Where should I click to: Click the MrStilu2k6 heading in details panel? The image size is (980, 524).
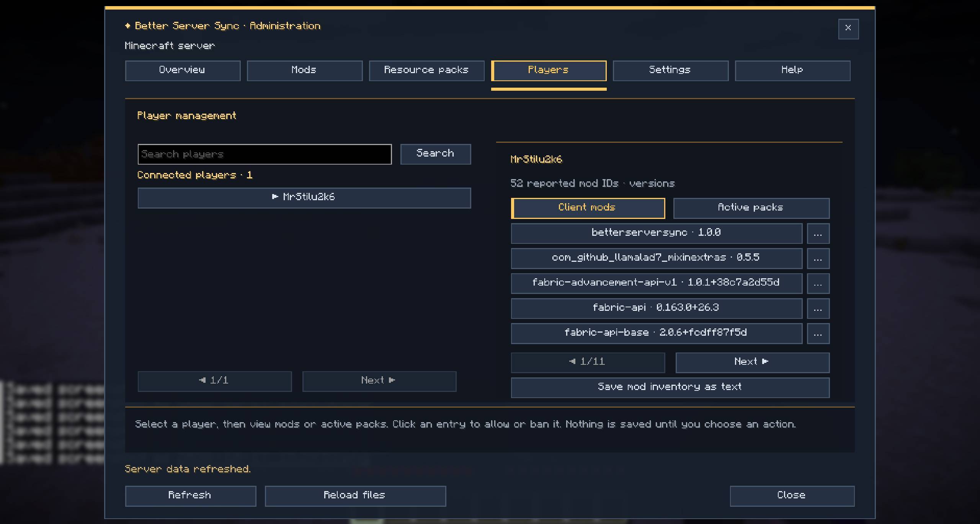(536, 160)
